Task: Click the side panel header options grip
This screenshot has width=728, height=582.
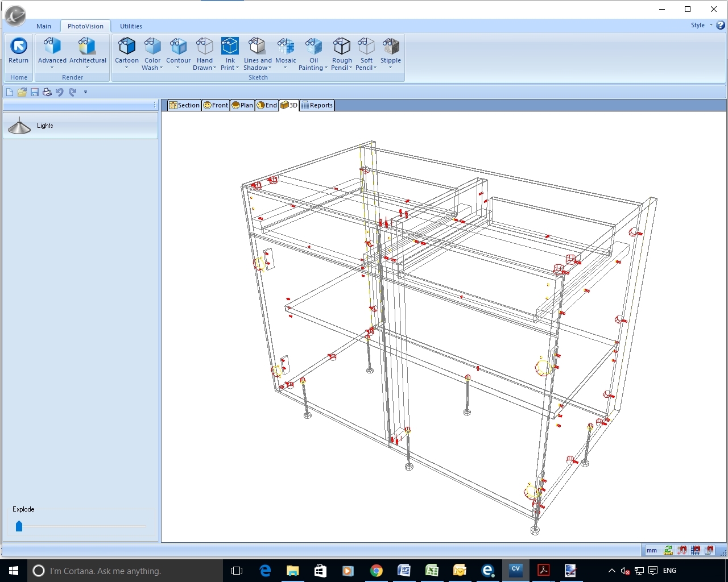Action: tap(155, 105)
